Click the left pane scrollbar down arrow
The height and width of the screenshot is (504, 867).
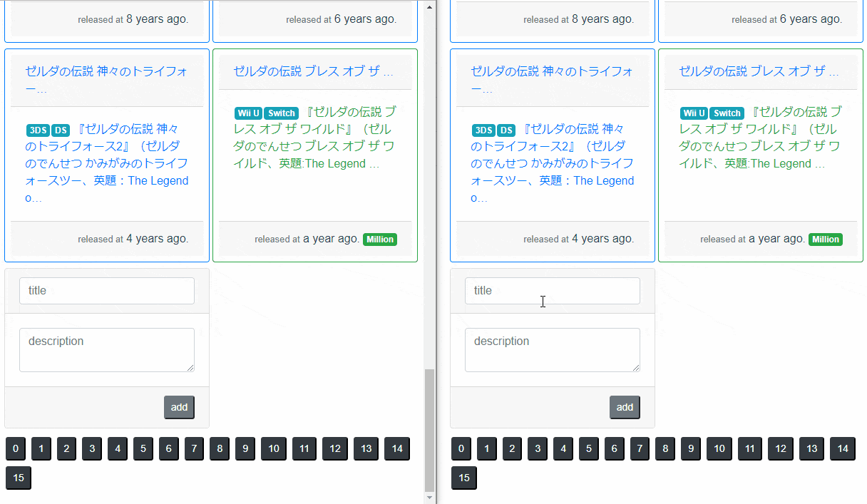(x=429, y=497)
